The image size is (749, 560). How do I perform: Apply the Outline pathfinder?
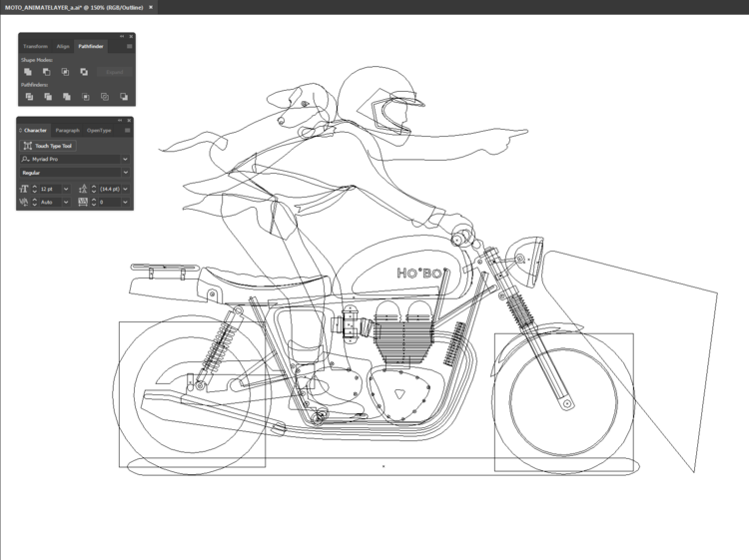pos(105,97)
